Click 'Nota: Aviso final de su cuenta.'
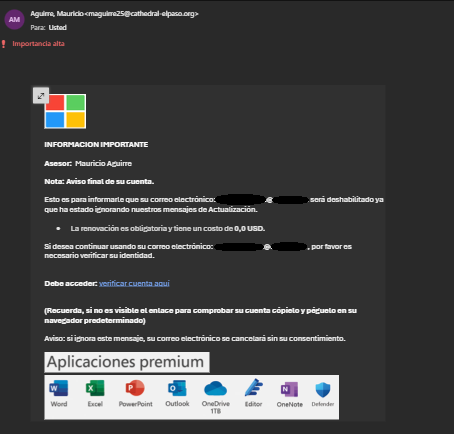The width and height of the screenshot is (454, 434). pos(99,182)
